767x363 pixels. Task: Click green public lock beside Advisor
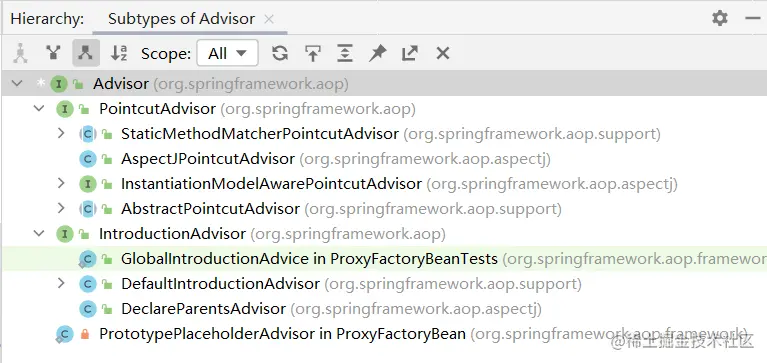click(78, 84)
